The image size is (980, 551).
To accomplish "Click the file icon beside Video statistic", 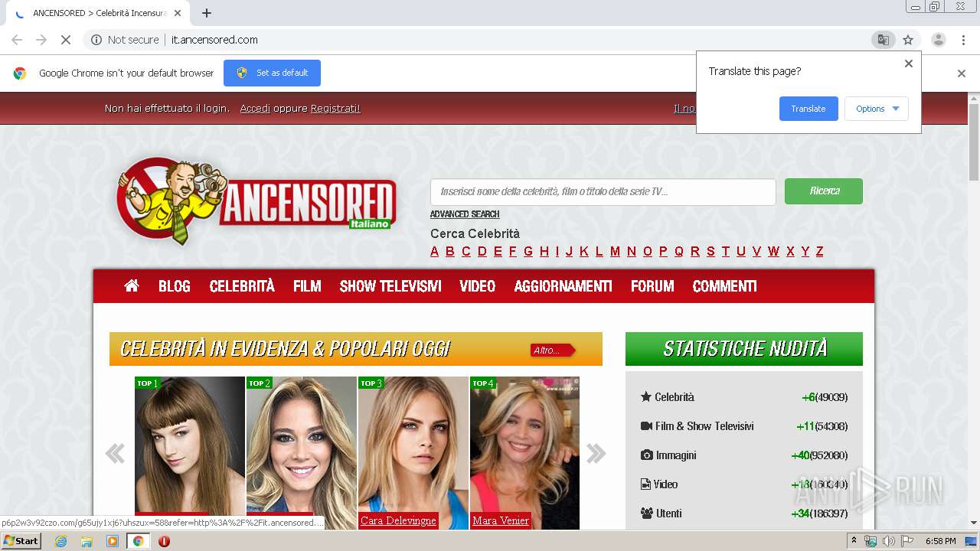I will point(645,484).
